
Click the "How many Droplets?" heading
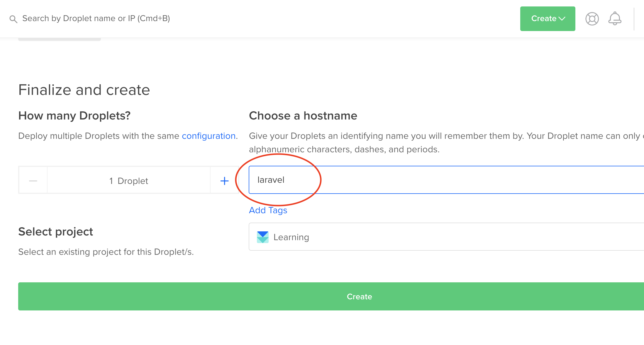click(x=74, y=116)
